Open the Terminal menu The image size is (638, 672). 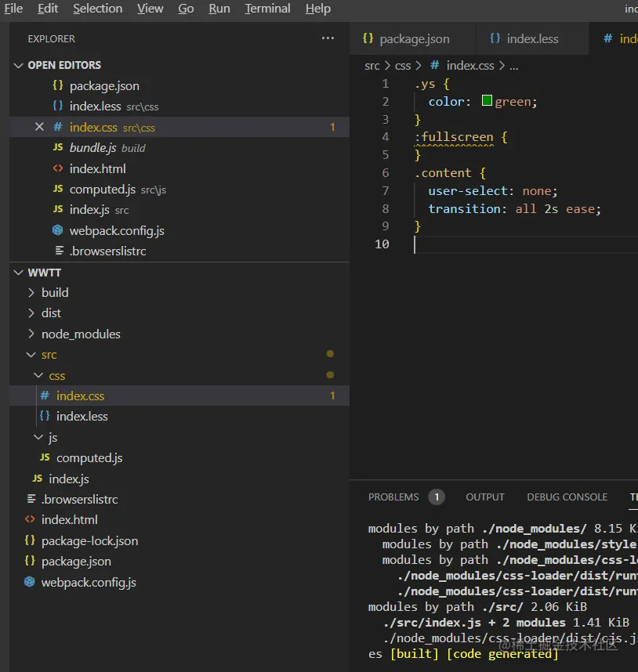(267, 9)
